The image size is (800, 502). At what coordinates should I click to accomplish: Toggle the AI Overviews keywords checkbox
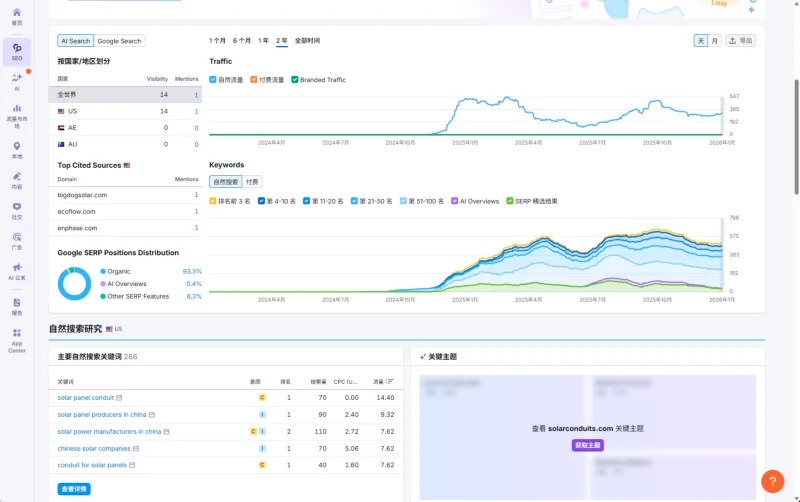455,201
